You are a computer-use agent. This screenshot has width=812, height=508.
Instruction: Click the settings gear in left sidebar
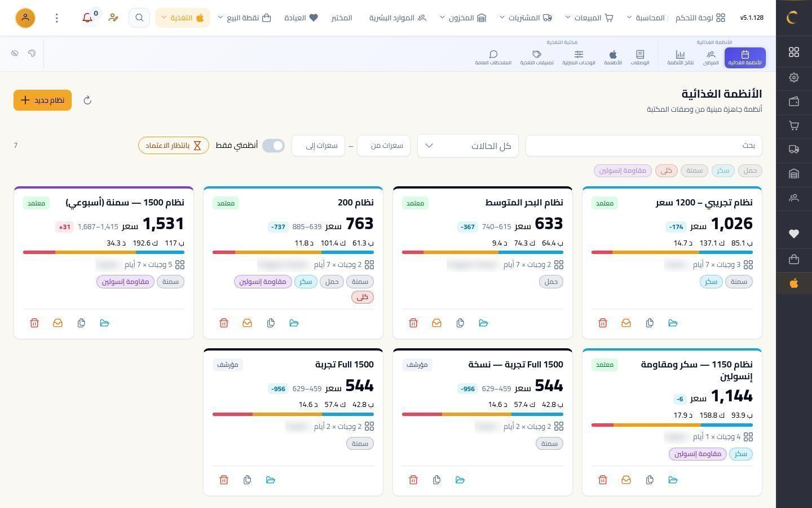pos(794,77)
